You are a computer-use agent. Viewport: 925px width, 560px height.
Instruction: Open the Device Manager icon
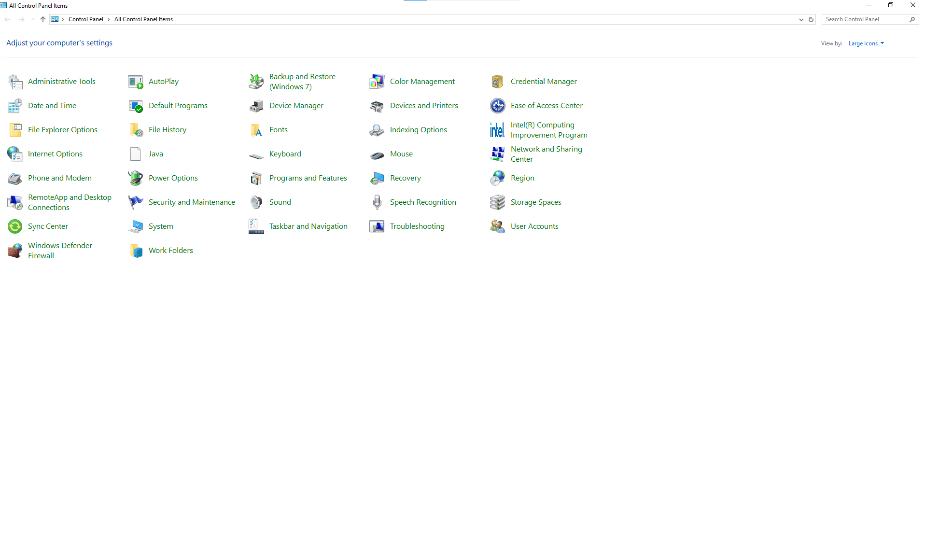click(256, 106)
